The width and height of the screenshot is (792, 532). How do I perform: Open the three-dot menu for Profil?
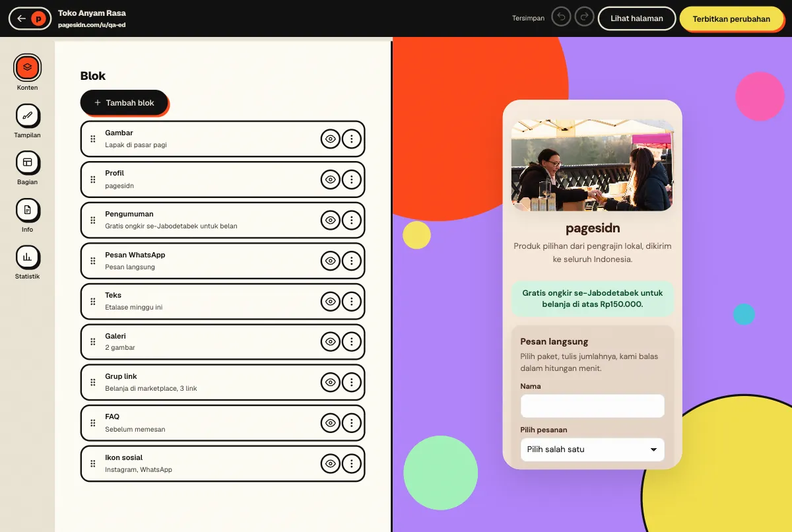click(x=352, y=180)
